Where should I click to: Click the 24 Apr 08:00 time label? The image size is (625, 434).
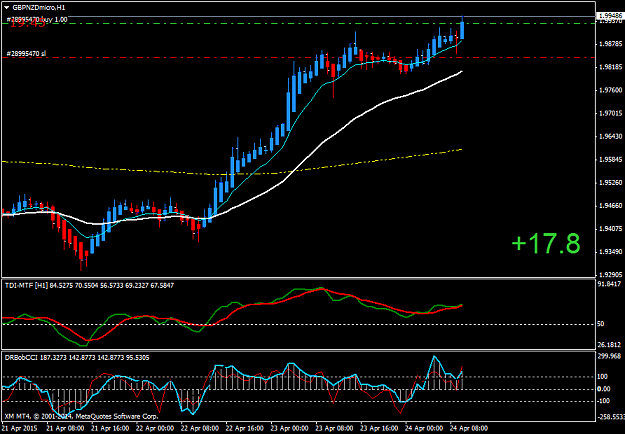tap(469, 428)
